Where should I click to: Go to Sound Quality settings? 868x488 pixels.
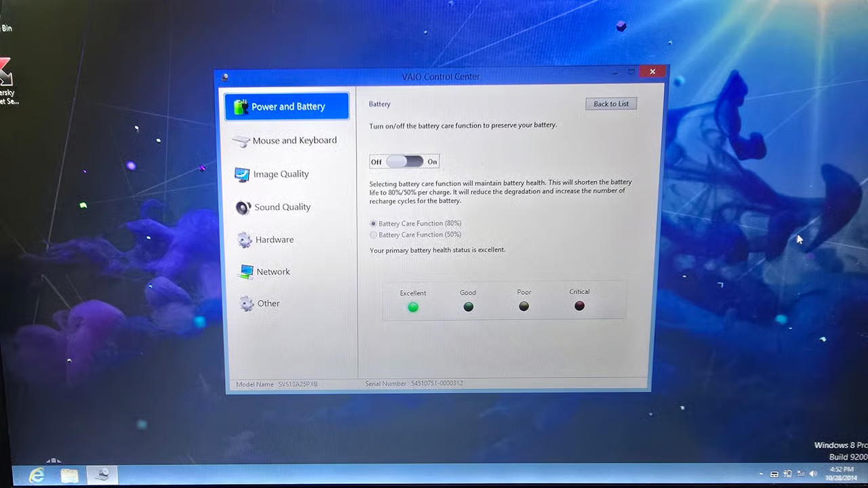click(273, 207)
